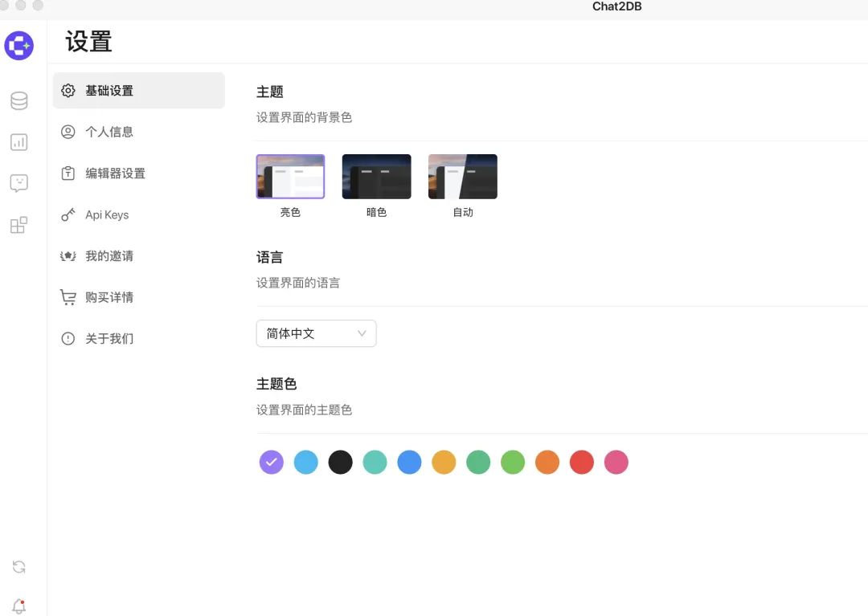Click the 亮色 theme label

[290, 212]
